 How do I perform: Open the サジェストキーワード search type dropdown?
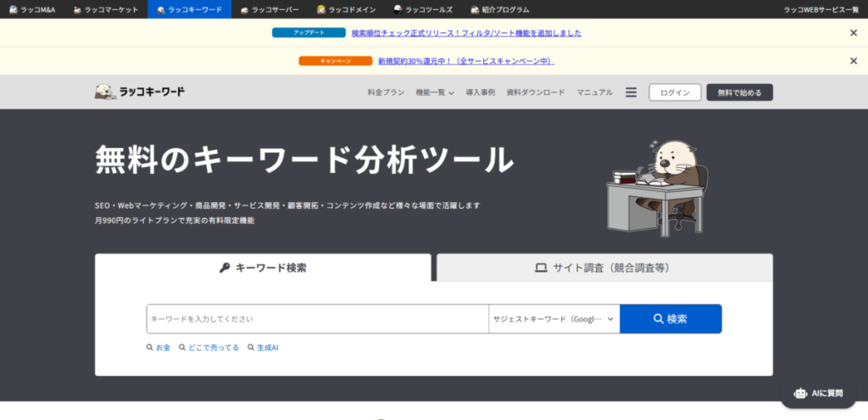[x=554, y=319]
